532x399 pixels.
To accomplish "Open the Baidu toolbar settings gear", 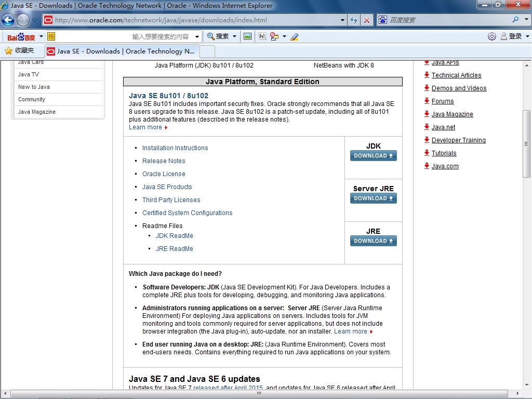I will (x=491, y=36).
